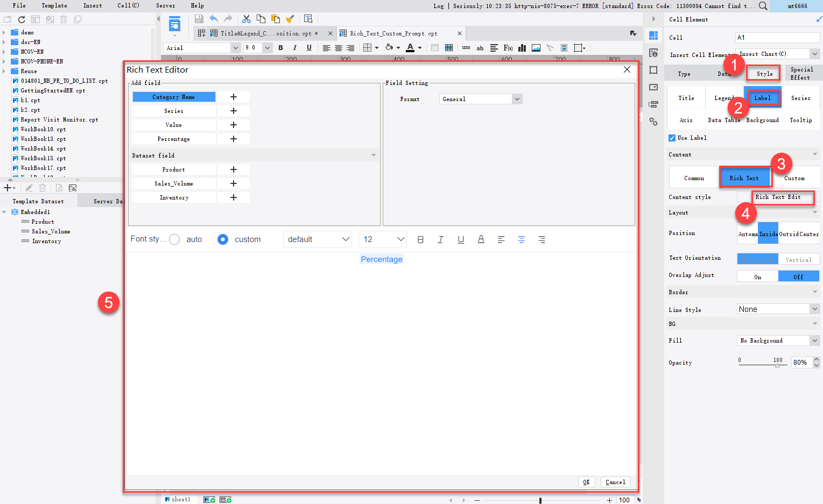Open the Fill No Background dropdown

[x=778, y=340]
